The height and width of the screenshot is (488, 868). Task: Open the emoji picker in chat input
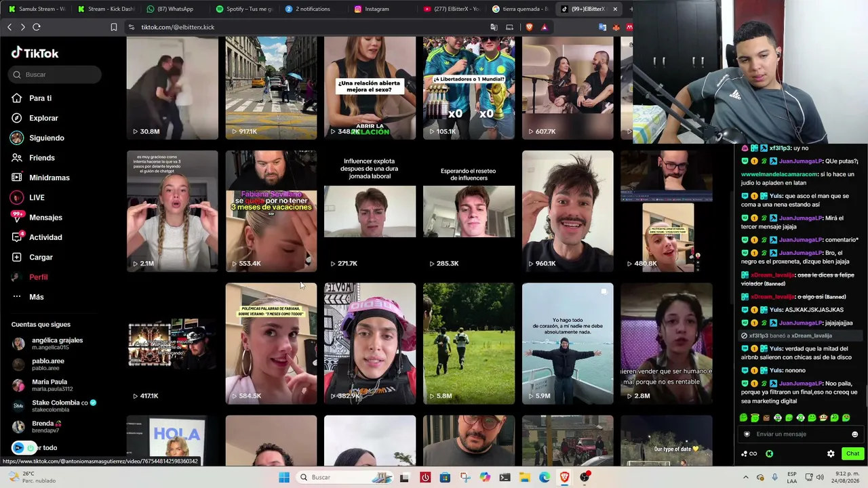[854, 434]
